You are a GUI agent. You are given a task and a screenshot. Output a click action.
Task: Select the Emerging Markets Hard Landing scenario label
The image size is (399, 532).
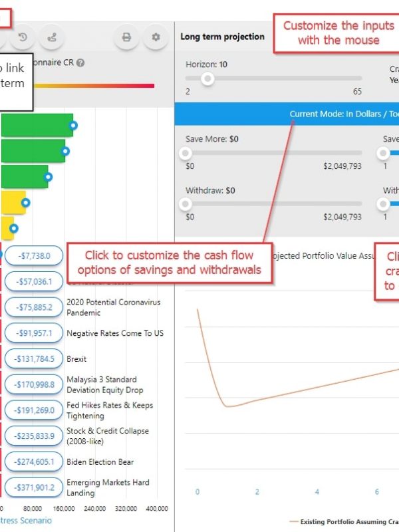(108, 487)
